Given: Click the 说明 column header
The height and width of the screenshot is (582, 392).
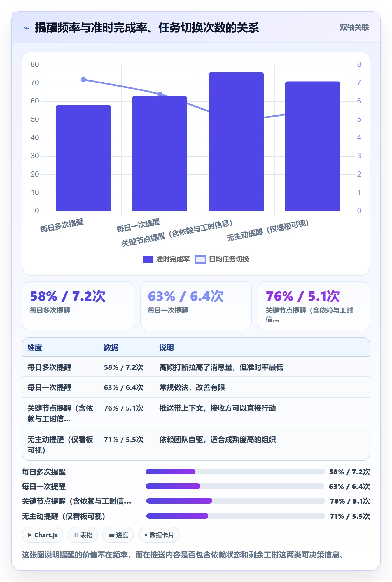Looking at the screenshot, I should coord(167,348).
